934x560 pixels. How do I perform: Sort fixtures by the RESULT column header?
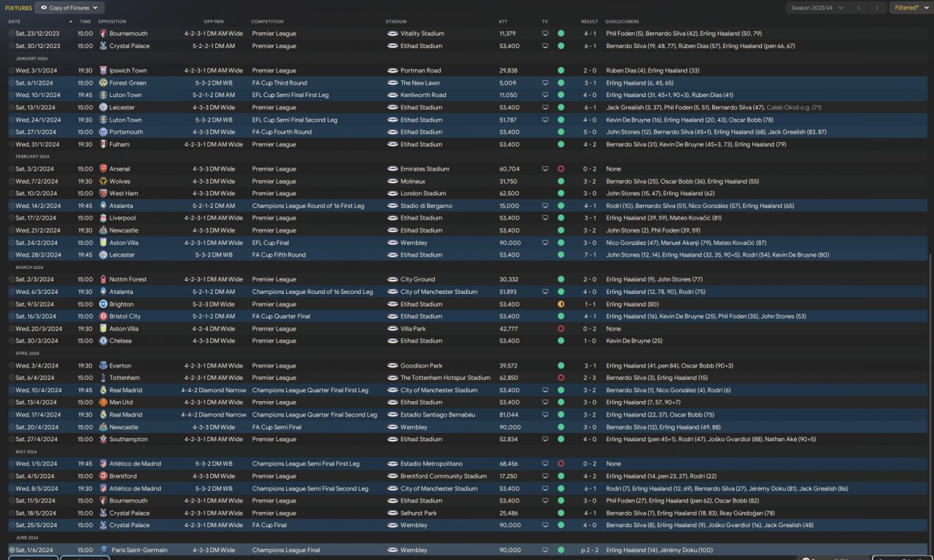[x=590, y=22]
